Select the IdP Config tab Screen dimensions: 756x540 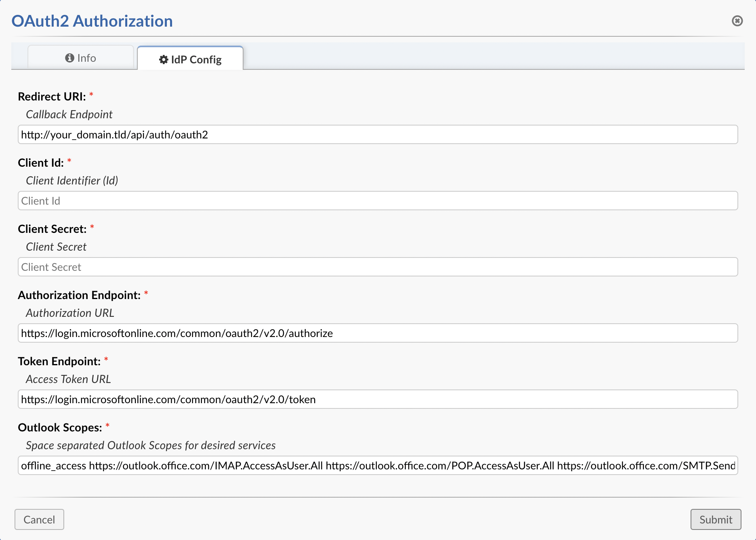coord(190,59)
